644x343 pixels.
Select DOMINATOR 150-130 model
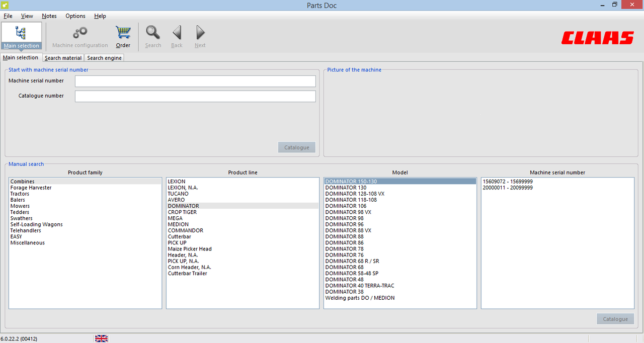400,182
